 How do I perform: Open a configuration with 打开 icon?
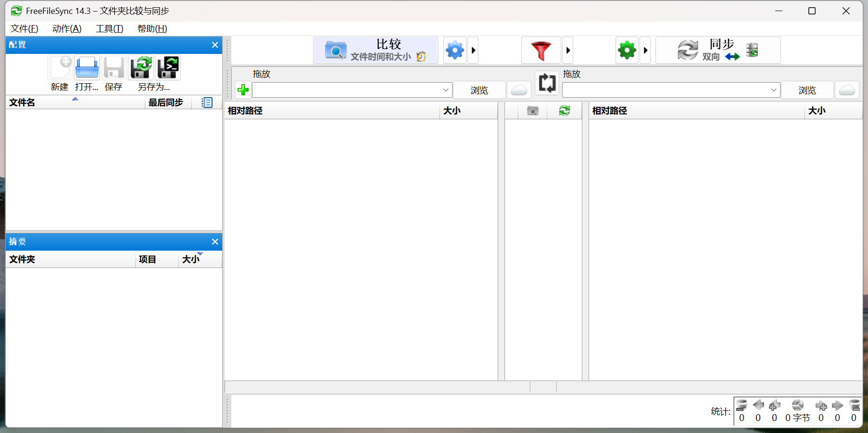pyautogui.click(x=87, y=67)
